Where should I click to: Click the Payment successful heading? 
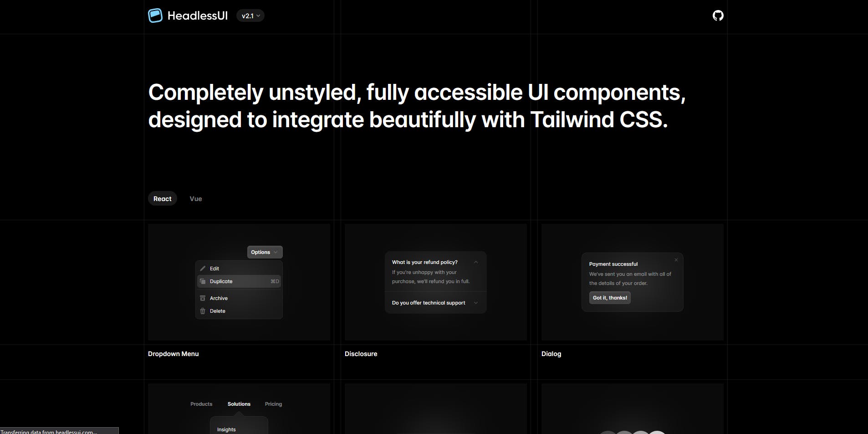pyautogui.click(x=613, y=264)
